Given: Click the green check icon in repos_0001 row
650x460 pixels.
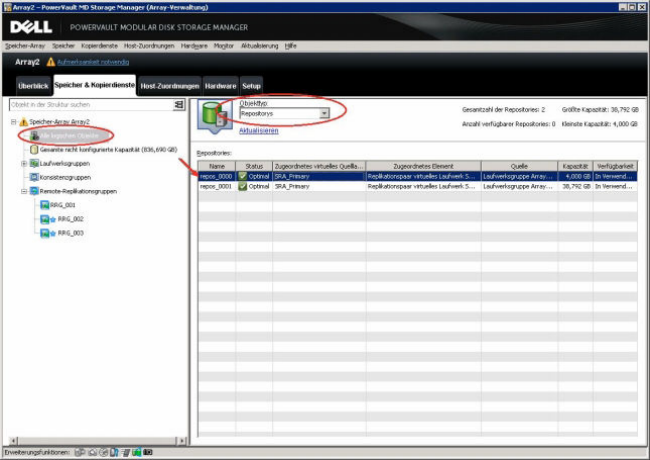Looking at the screenshot, I should click(x=243, y=186).
